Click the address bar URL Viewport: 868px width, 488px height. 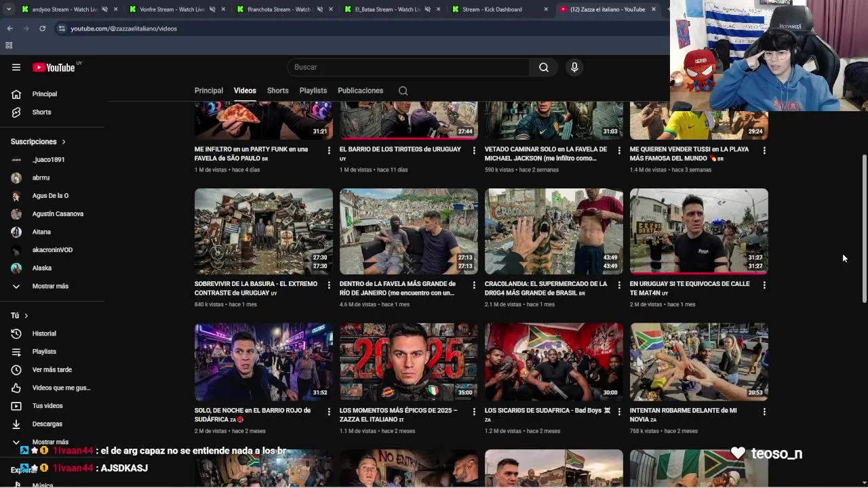123,28
